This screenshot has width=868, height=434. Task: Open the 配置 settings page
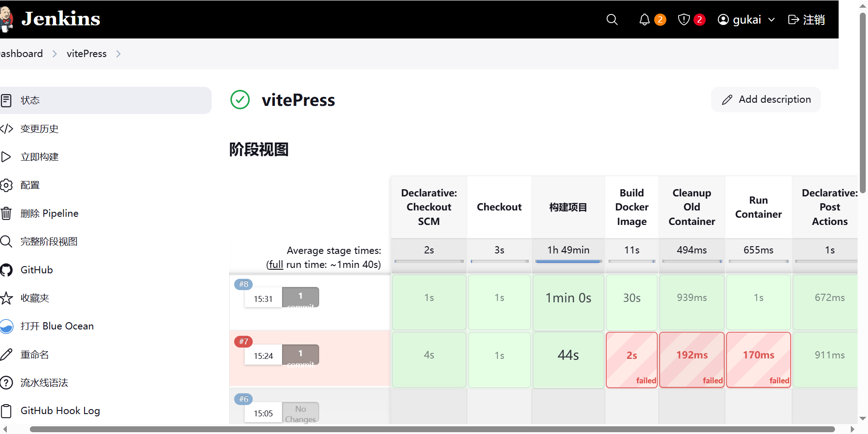30,185
